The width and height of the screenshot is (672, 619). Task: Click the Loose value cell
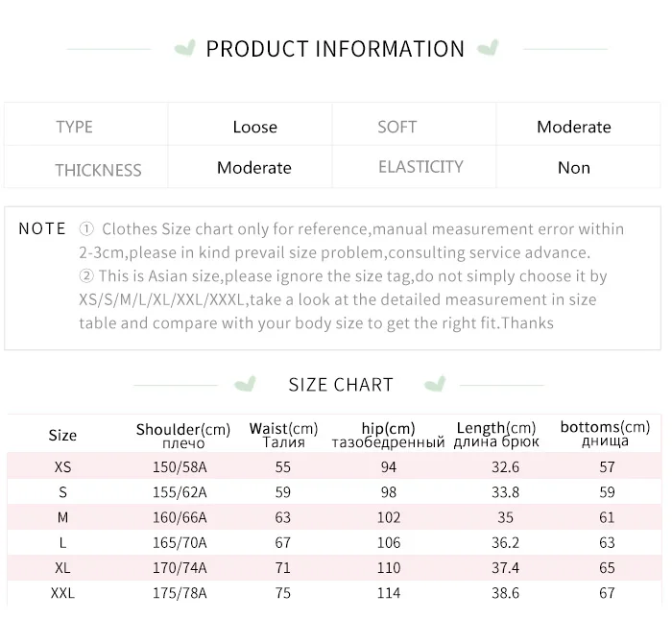[x=254, y=127]
